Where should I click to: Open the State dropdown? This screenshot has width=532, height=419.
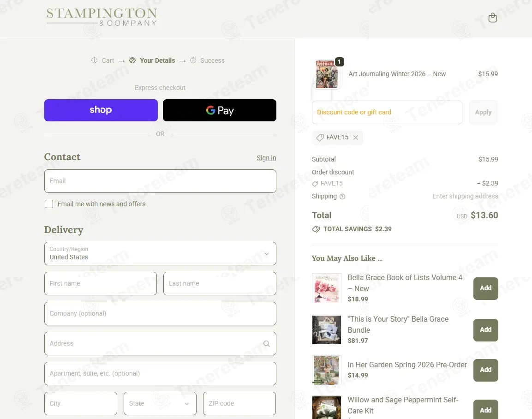160,403
